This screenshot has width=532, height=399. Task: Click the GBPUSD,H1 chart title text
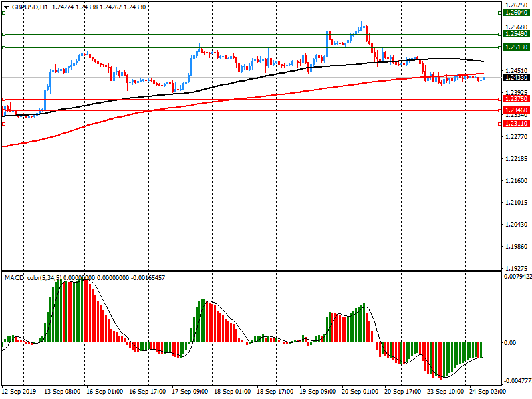[x=30, y=7]
